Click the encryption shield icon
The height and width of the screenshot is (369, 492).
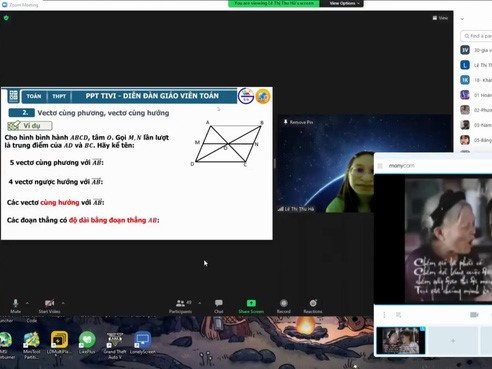(6, 18)
